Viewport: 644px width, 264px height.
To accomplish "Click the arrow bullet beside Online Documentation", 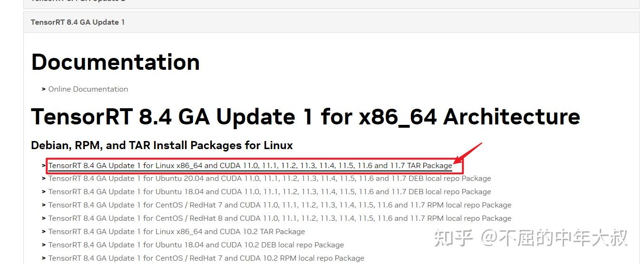I will click(x=44, y=89).
